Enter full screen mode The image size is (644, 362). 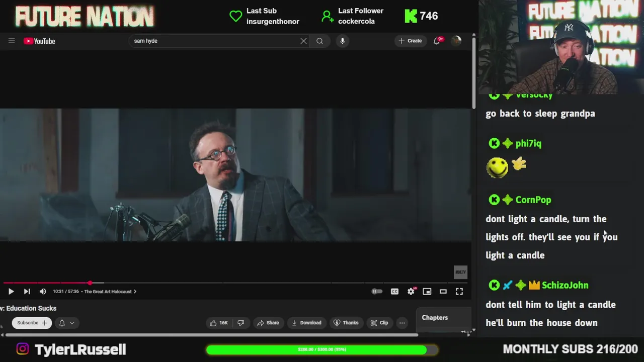(x=459, y=292)
